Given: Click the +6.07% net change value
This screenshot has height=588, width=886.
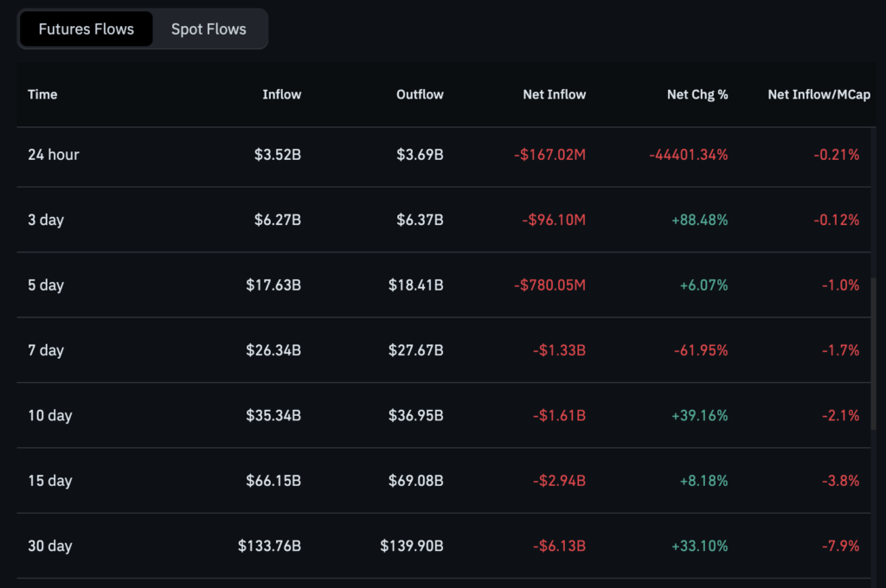Looking at the screenshot, I should point(703,285).
